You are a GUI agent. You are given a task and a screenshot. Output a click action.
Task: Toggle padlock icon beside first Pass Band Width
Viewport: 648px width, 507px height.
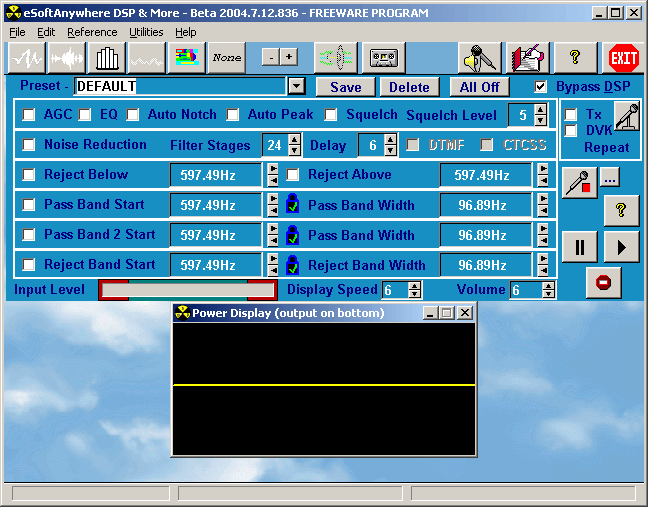tap(293, 203)
